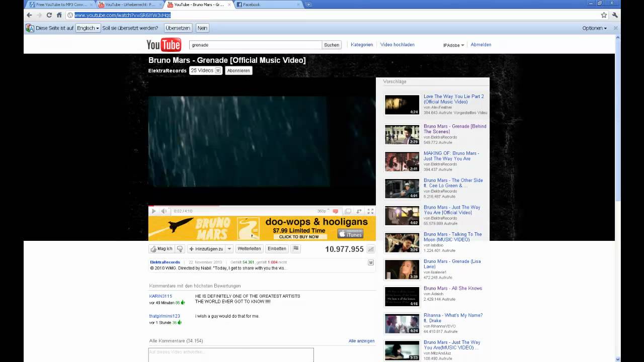The width and height of the screenshot is (644, 362).
Task: Switch to YouTube Urheberrecht tab
Action: pyautogui.click(x=129, y=5)
